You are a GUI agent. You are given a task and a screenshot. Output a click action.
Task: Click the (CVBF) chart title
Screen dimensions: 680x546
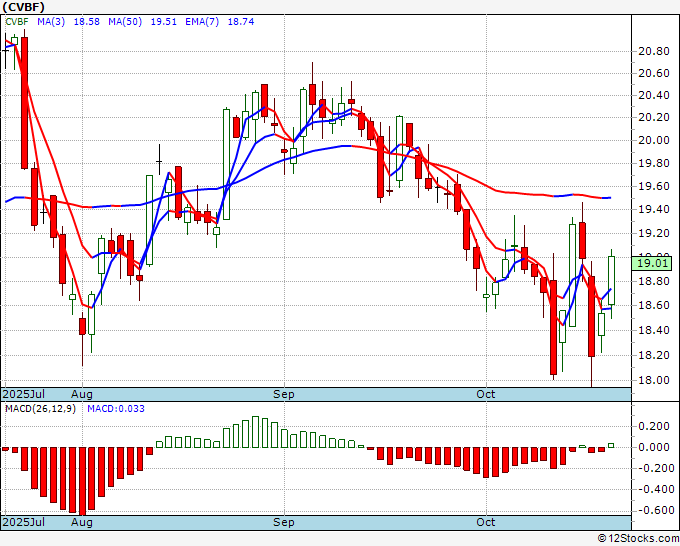tap(23, 7)
